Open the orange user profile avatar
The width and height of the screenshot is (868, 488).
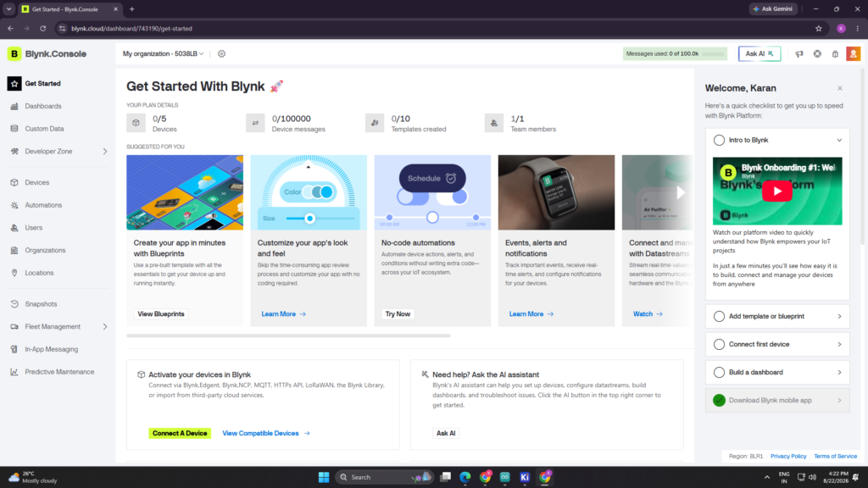point(853,53)
